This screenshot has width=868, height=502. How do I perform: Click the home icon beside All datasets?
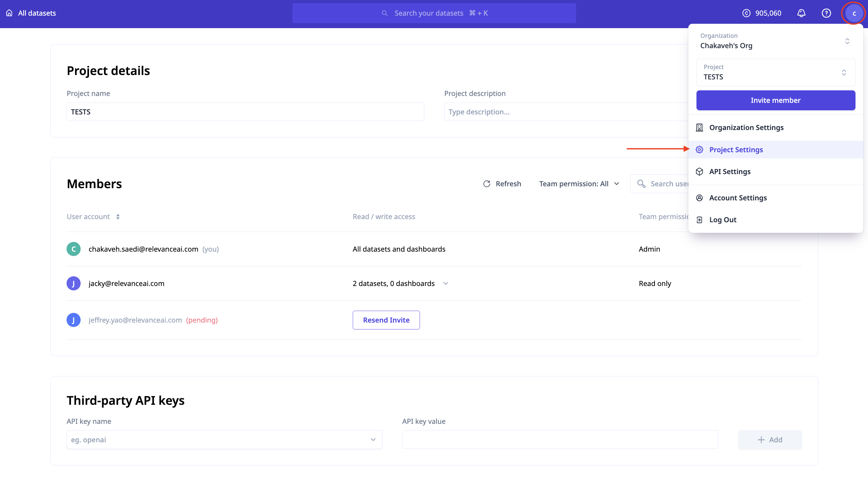pos(9,13)
